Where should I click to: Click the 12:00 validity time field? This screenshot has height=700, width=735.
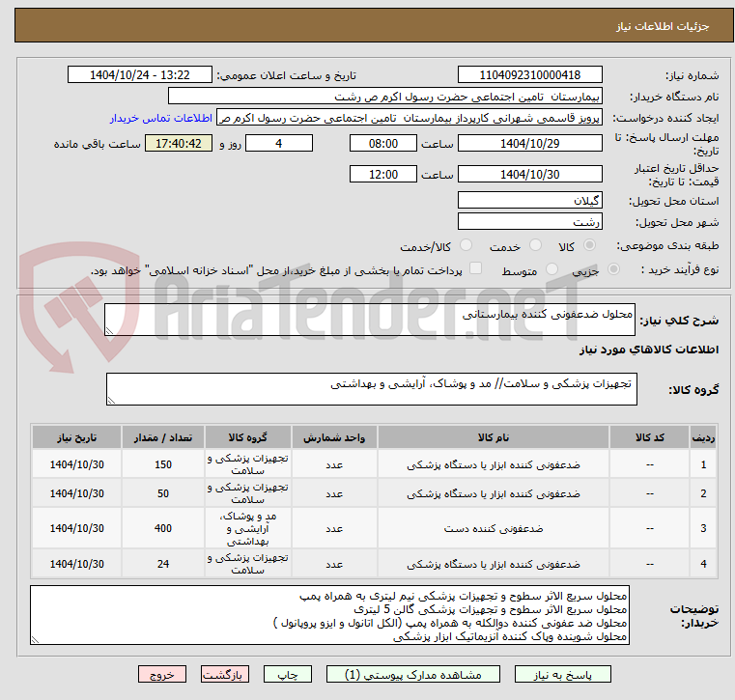click(x=383, y=175)
